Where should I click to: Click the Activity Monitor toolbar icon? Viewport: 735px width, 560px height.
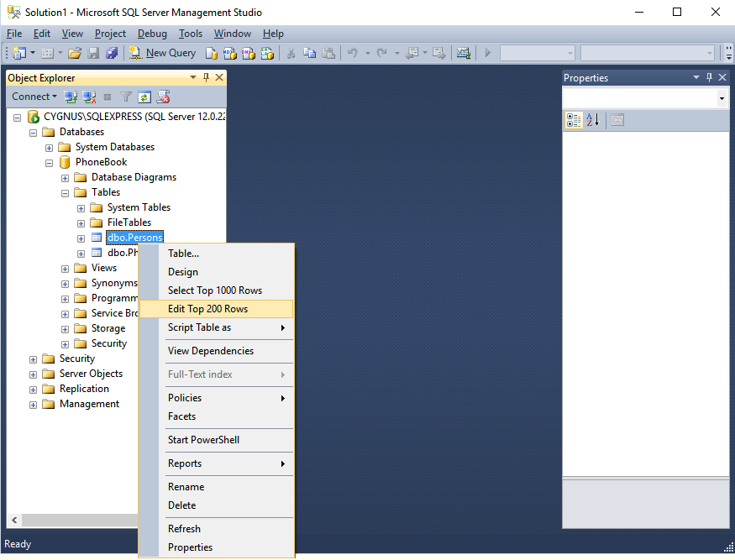[464, 53]
